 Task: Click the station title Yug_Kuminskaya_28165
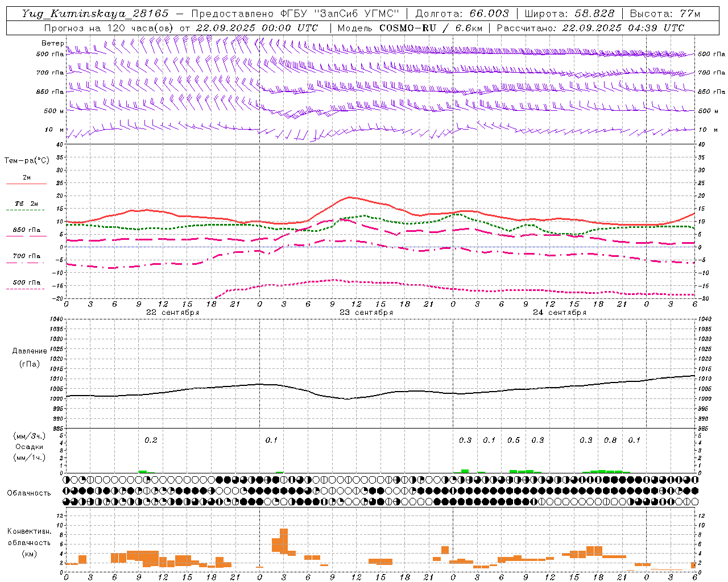point(96,14)
